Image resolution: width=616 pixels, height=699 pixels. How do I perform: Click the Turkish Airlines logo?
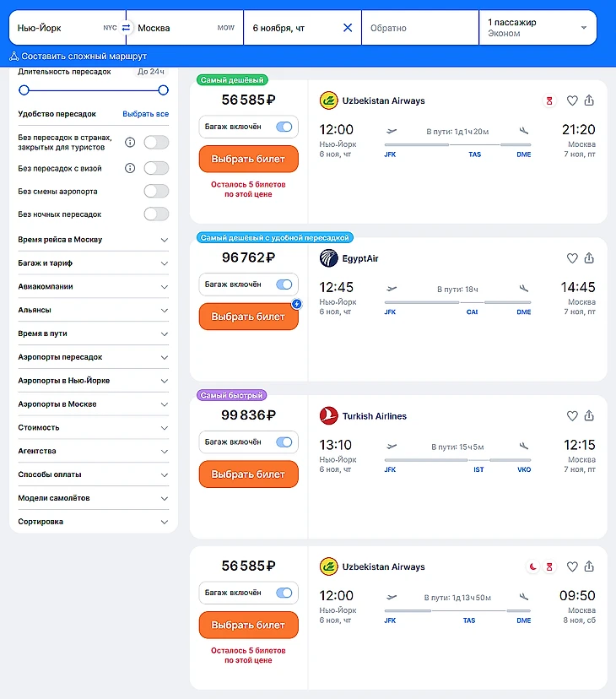pyautogui.click(x=328, y=416)
